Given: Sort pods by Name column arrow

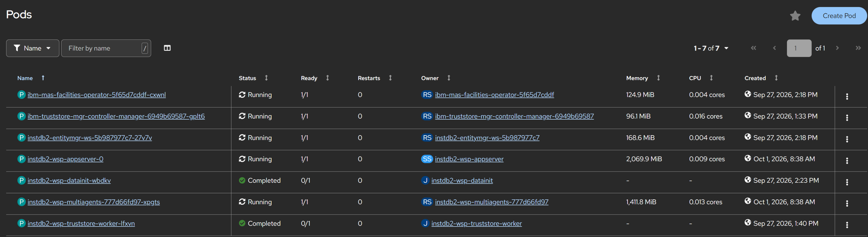Looking at the screenshot, I should [x=43, y=78].
